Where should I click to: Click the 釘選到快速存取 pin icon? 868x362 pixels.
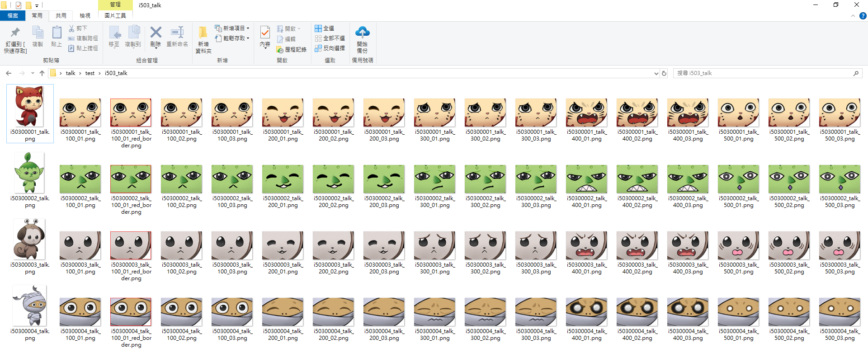[x=15, y=33]
